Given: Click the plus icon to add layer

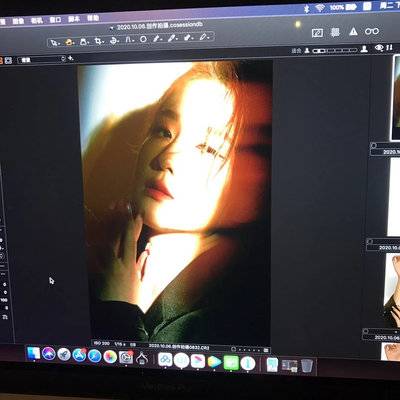Looking at the screenshot, I should tap(70, 58).
